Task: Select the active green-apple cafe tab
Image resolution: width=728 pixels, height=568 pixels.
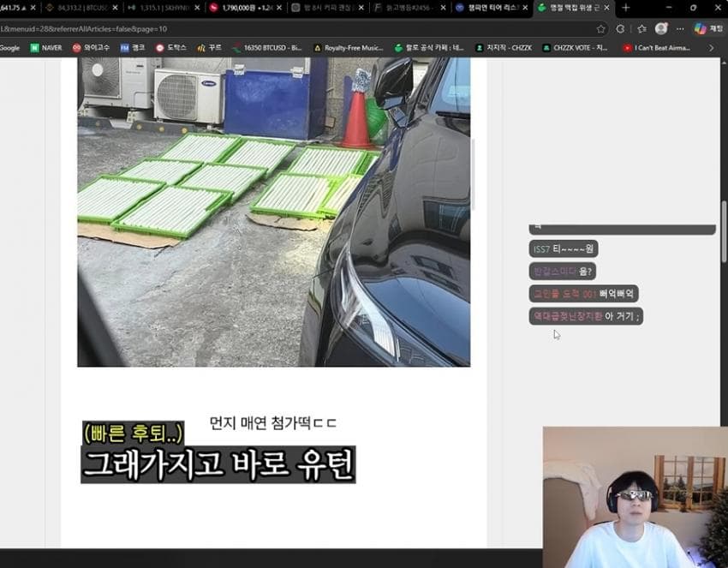Action: [x=574, y=8]
